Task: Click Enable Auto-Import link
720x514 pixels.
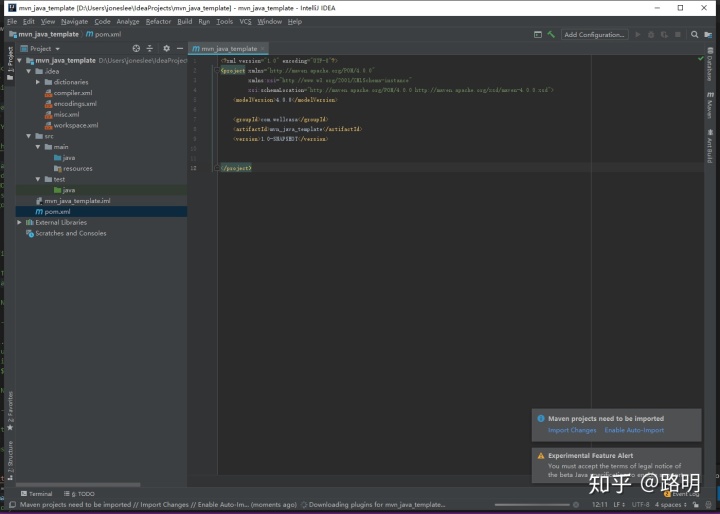Action: coord(634,430)
